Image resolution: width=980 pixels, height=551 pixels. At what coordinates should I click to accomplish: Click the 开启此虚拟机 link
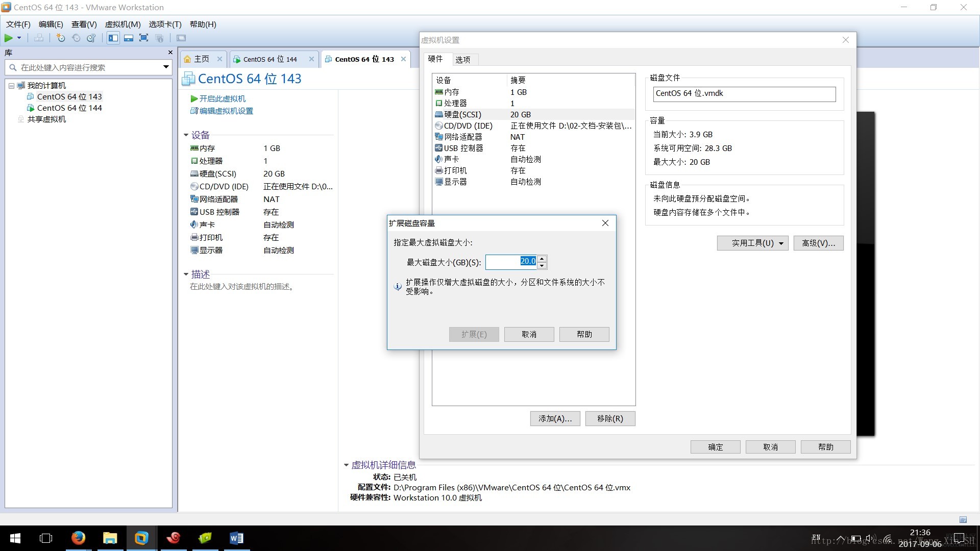click(223, 98)
